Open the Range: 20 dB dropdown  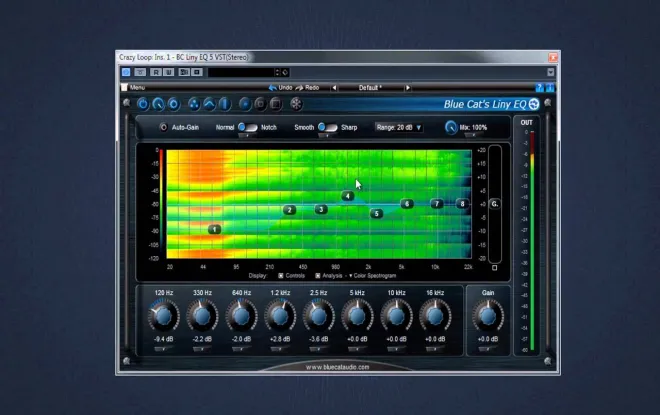pyautogui.click(x=399, y=127)
